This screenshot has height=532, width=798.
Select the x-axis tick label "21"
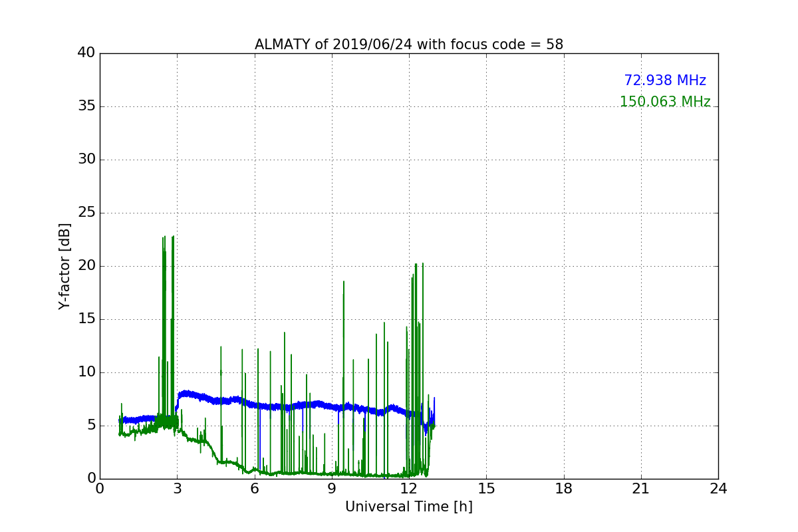(x=641, y=488)
